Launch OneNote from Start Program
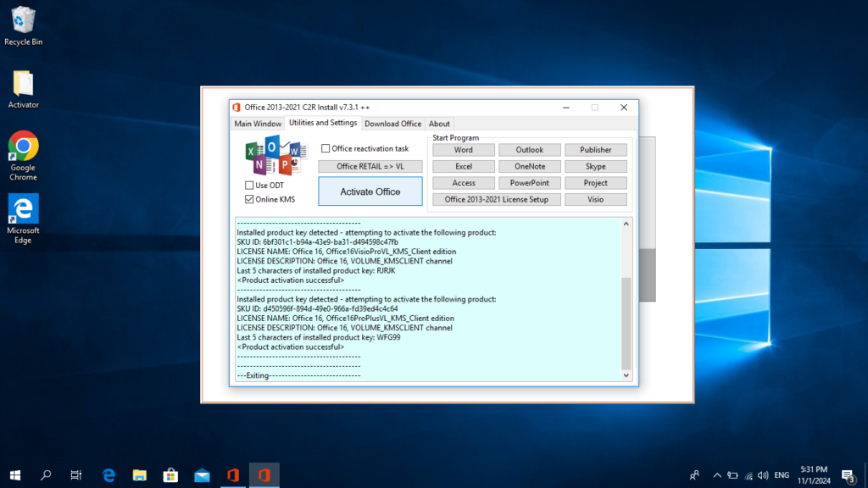 [530, 167]
